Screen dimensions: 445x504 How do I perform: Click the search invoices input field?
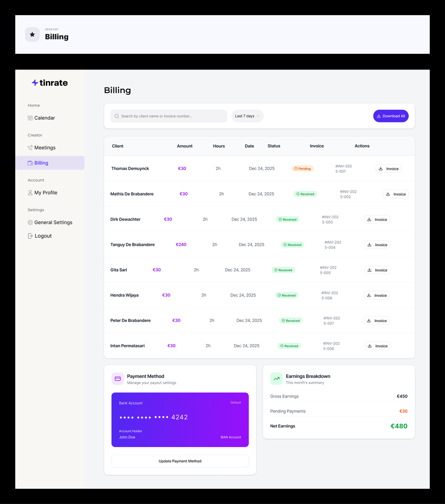pos(169,116)
